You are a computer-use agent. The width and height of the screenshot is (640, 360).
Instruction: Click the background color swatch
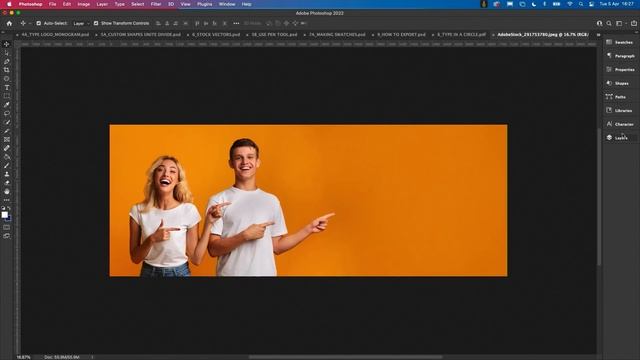tap(9, 218)
